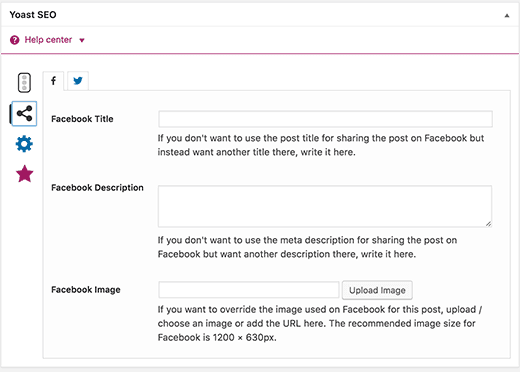Open the Help center link
Image resolution: width=520 pixels, height=372 pixels.
pyautogui.click(x=48, y=40)
